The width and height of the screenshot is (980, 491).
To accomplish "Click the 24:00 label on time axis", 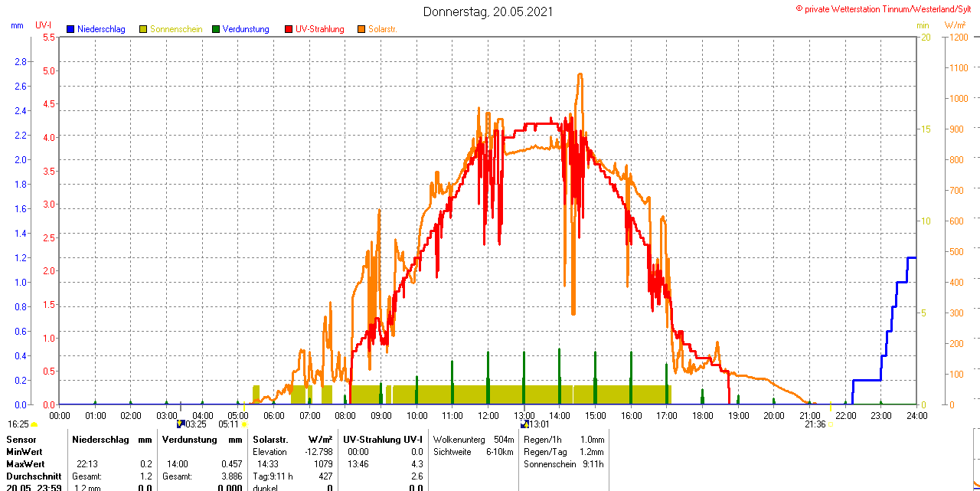I will point(916,415).
